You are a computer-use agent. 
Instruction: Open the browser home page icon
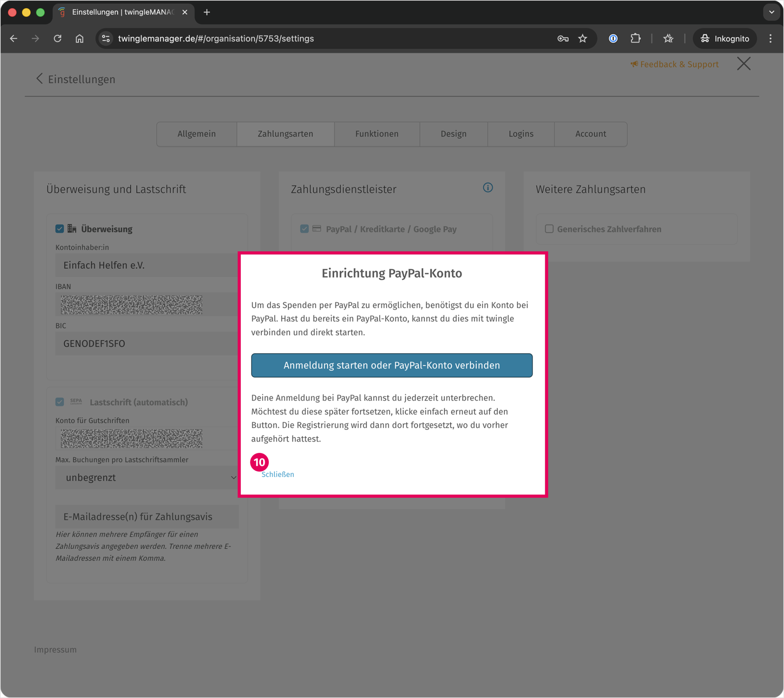coord(79,38)
